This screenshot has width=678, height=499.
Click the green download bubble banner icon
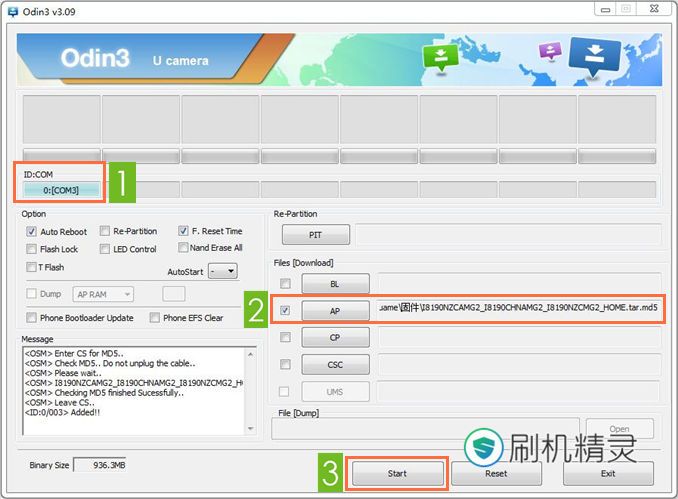coord(440,57)
